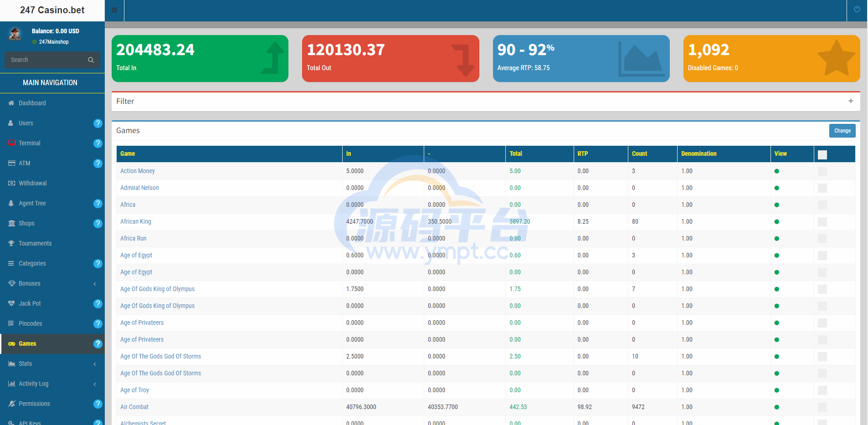Toggle view status dot for Action Money
Viewport: 868px width, 425px height.
pyautogui.click(x=777, y=171)
